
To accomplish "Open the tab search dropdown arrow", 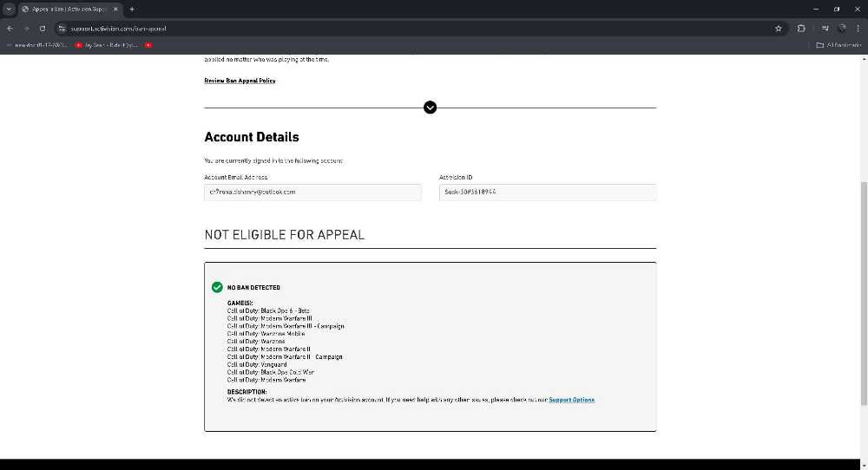I will (x=9, y=10).
